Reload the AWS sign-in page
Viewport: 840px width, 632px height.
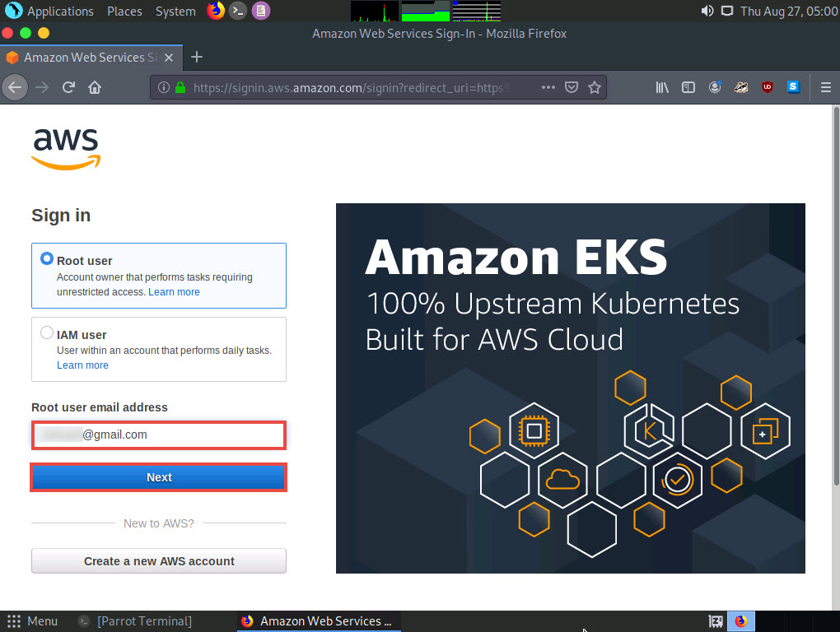click(x=69, y=87)
